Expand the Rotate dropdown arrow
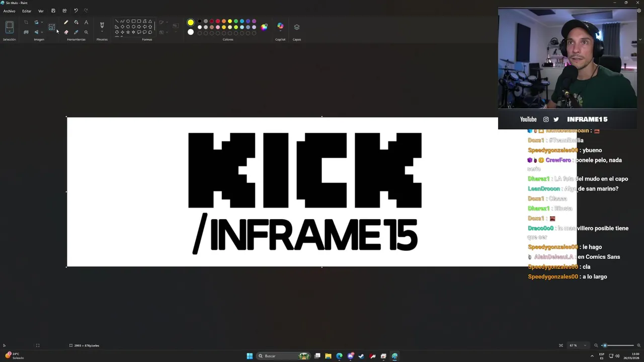The height and width of the screenshot is (362, 644). 42,22
